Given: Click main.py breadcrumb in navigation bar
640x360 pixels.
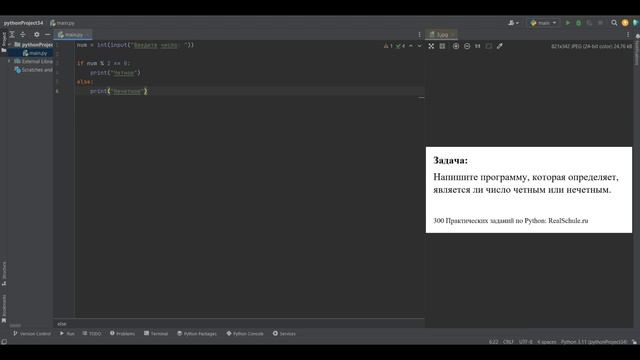Looking at the screenshot, I should click(x=62, y=23).
